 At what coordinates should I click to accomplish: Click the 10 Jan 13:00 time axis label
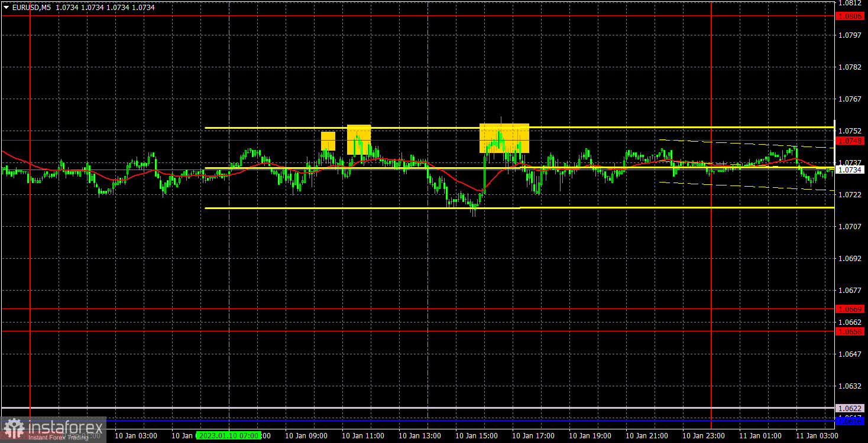click(420, 435)
